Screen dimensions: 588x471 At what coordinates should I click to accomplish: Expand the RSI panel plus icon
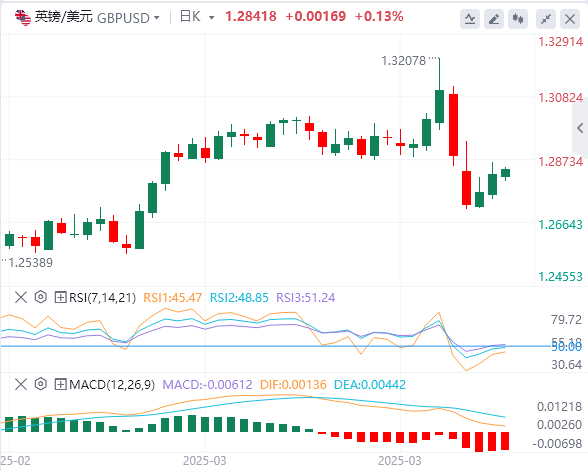coord(60,298)
